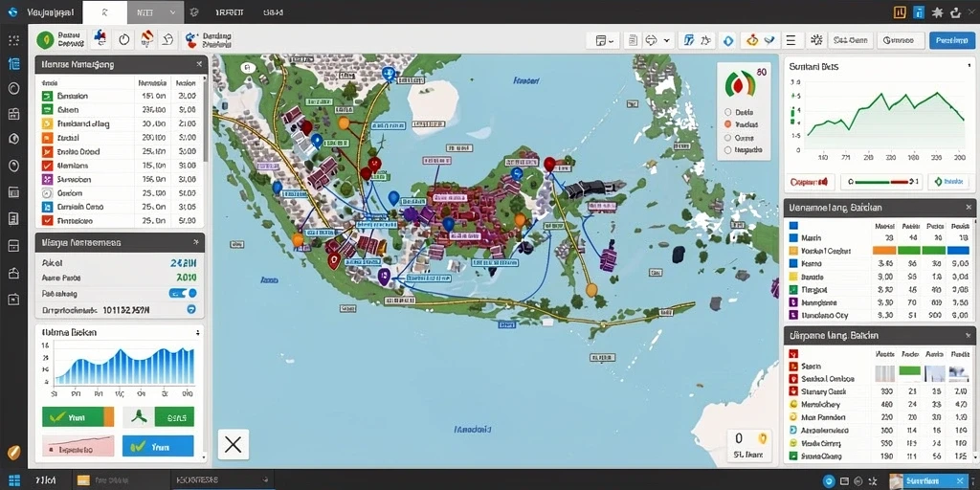This screenshot has height=490, width=980.
Task: Open the sun-shaped settings toolbar icon
Action: click(815, 40)
